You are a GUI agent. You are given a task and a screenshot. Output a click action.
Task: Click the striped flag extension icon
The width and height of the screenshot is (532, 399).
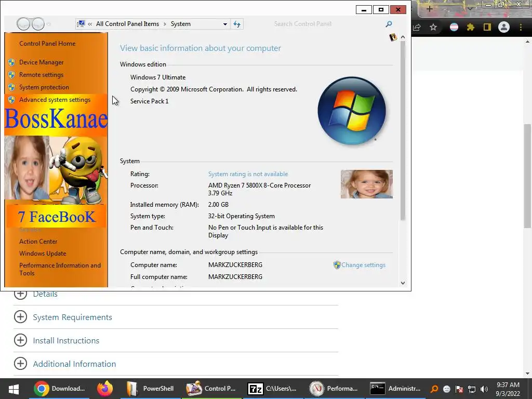[454, 27]
